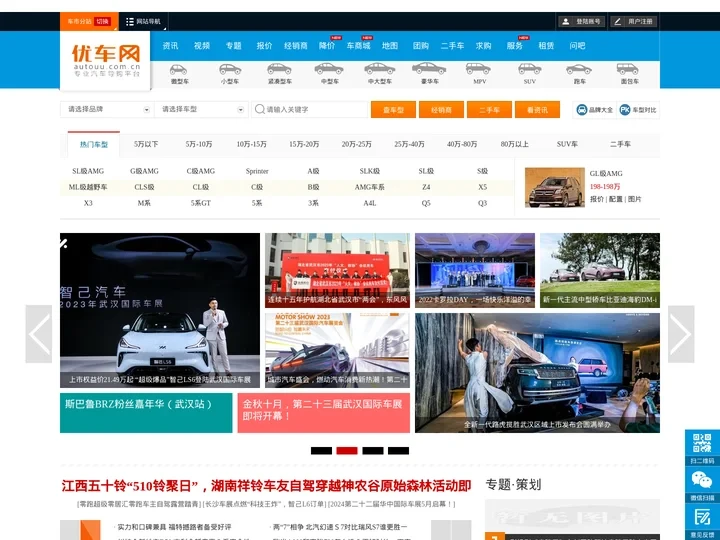Switch to 80万以上 price tab
This screenshot has width=720, height=540.
(x=514, y=144)
